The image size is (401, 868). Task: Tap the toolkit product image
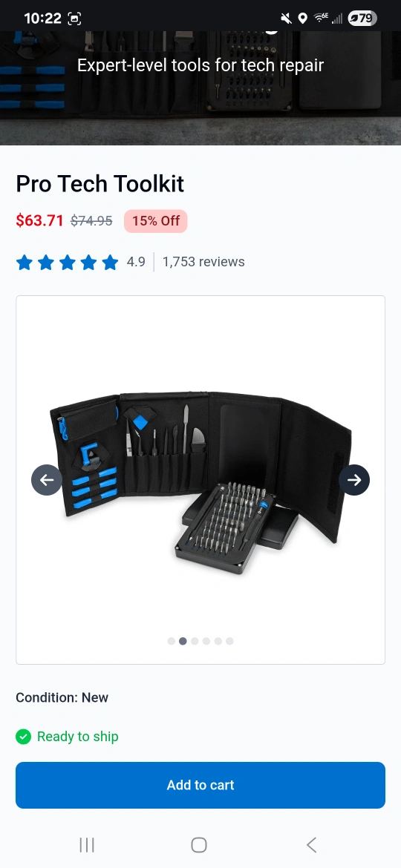coord(200,480)
